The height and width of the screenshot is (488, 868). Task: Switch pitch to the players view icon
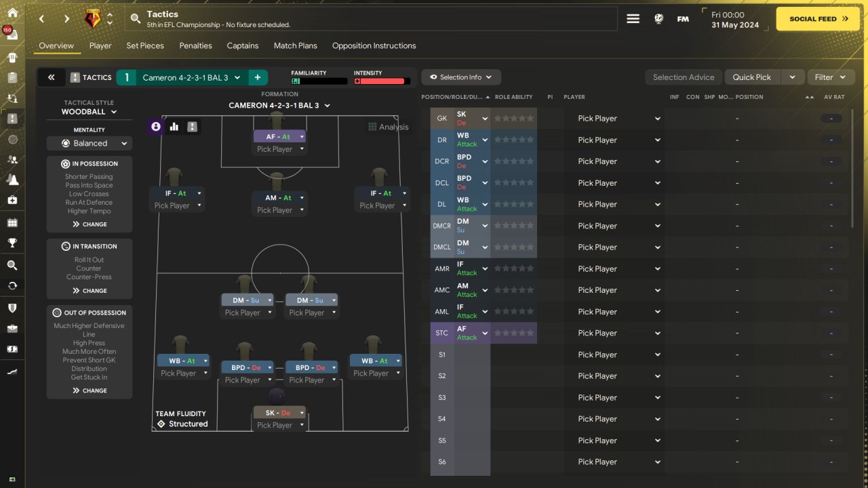coord(156,127)
